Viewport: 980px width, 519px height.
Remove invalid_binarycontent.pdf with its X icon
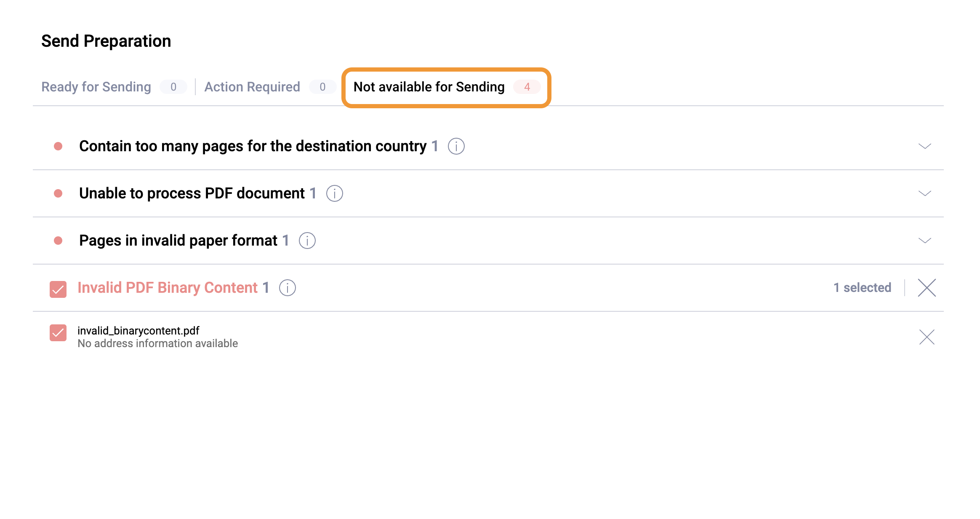927,337
